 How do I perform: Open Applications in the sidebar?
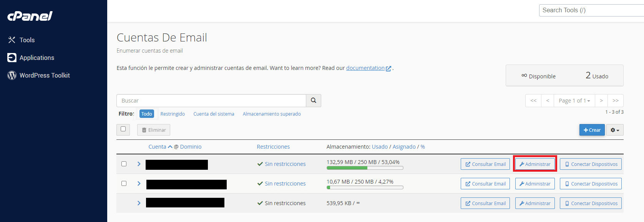tap(37, 58)
